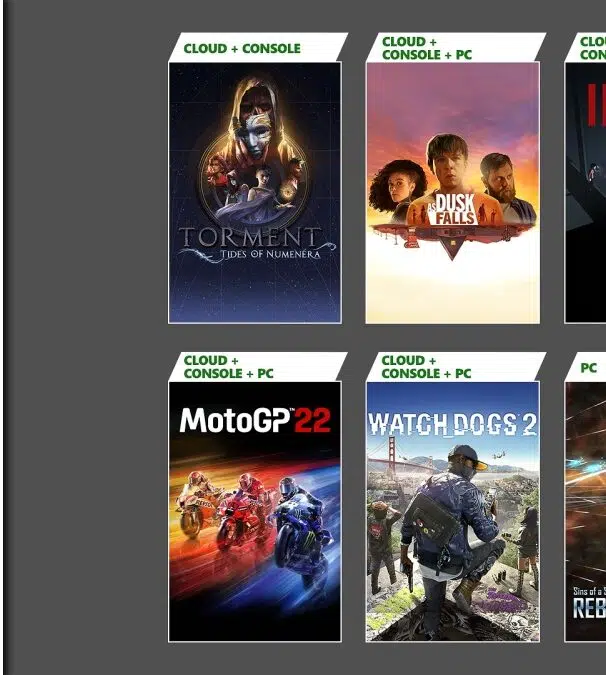606x675 pixels.
Task: Click the platform label above Watch Dogs 2
Action: click(x=426, y=367)
